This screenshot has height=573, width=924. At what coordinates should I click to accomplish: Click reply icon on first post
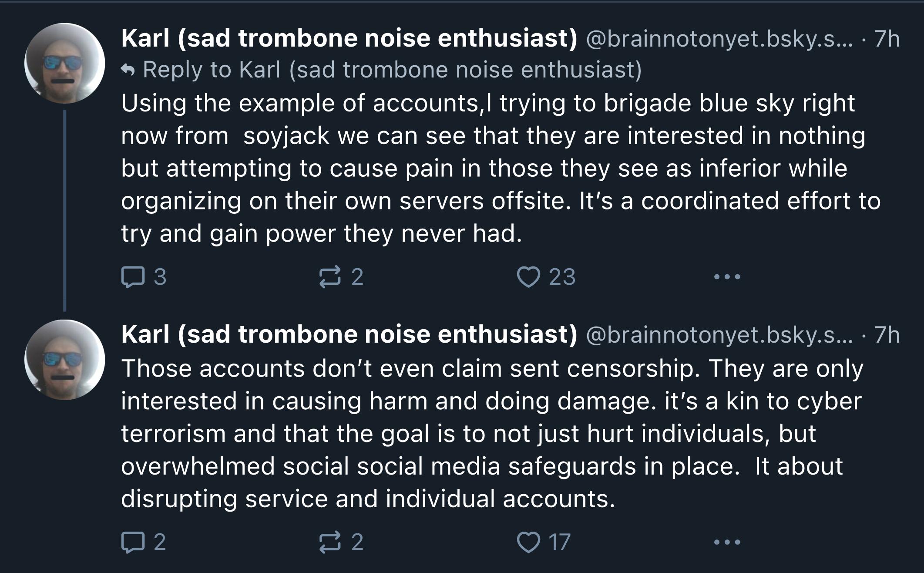(x=133, y=277)
